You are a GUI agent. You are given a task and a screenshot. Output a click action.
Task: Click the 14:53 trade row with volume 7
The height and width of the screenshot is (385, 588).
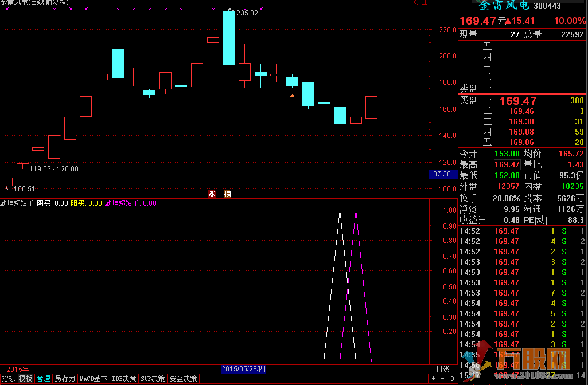(523, 293)
